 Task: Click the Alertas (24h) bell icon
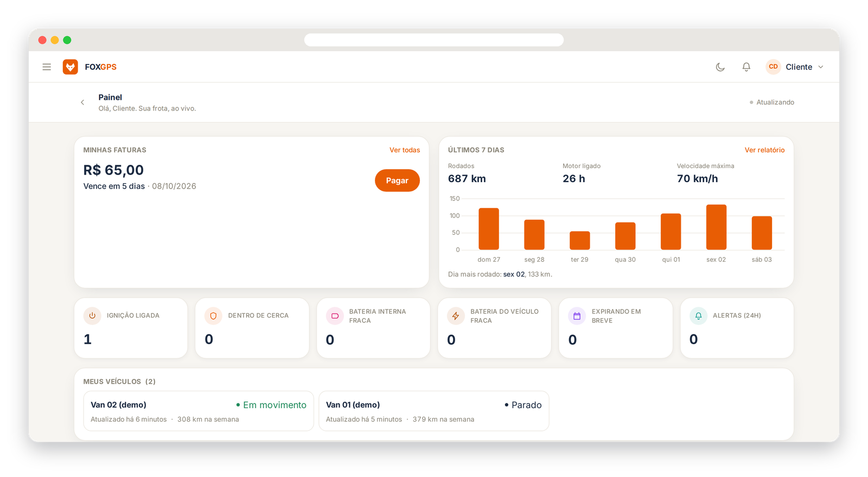(698, 315)
